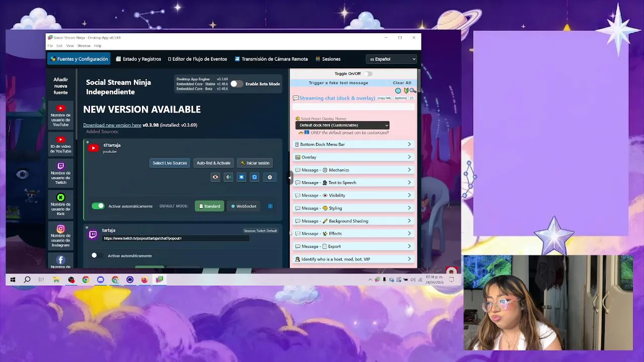Click the globe icon under Clear All
644x362 pixels.
coord(398,90)
